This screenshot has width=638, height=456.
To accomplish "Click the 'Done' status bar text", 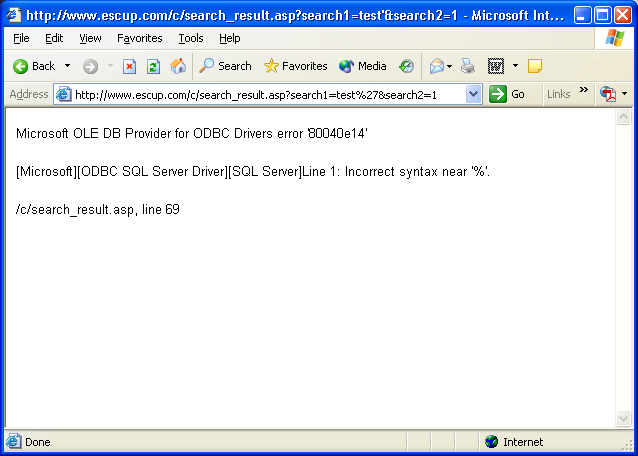I will pyautogui.click(x=38, y=442).
